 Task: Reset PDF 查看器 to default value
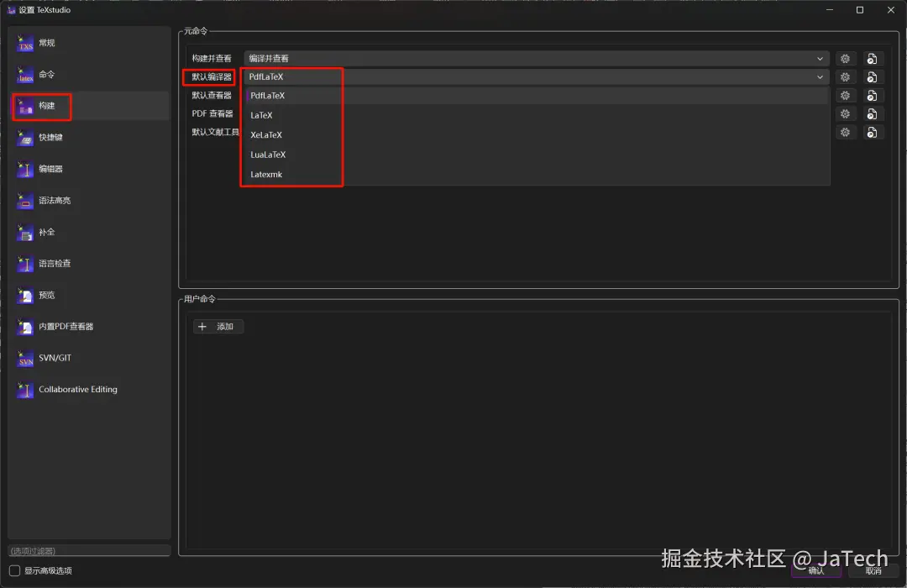[872, 114]
